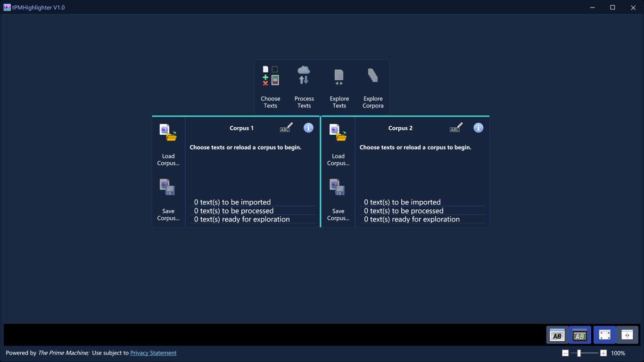Open the Process Texts cloud tool
The height and width of the screenshot is (362, 644).
[x=304, y=87]
